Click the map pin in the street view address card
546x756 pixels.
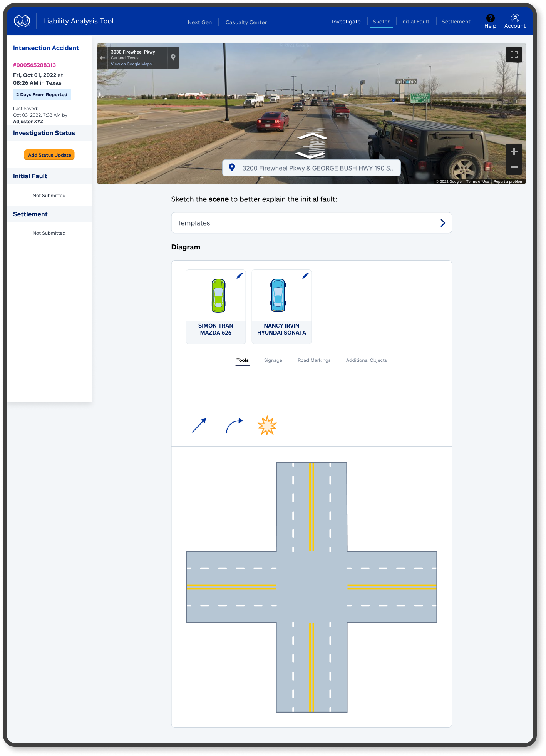[173, 57]
